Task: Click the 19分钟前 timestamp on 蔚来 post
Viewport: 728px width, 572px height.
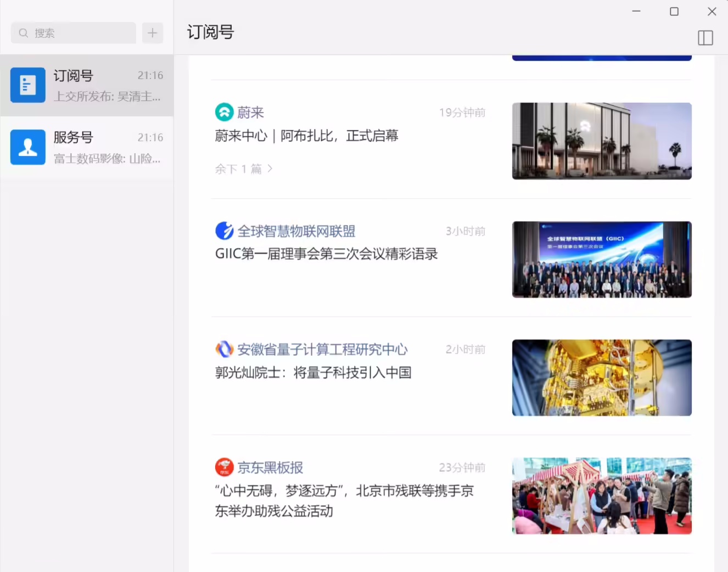Action: click(x=462, y=113)
